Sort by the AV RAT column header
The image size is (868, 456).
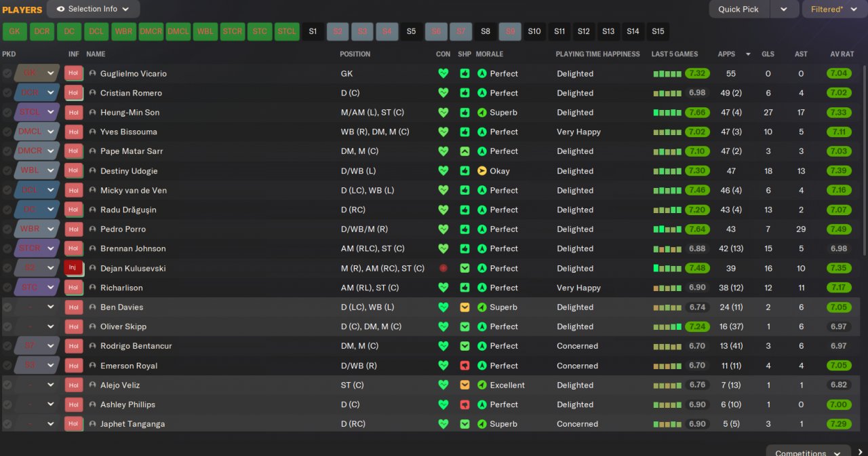pyautogui.click(x=842, y=54)
